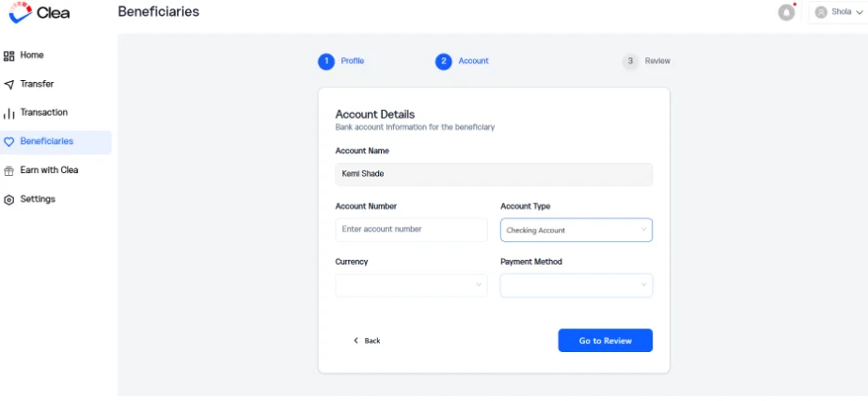Open the Payment Method dropdown
The image size is (868, 401).
point(576,284)
